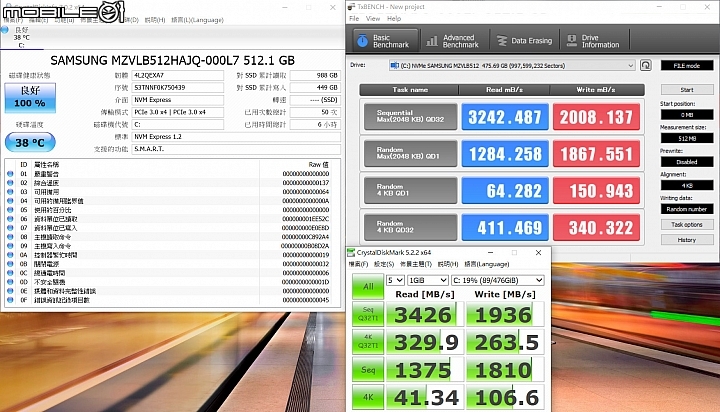Click the 38 °C temperature button
Screen dimensions: 720x412
click(30, 142)
